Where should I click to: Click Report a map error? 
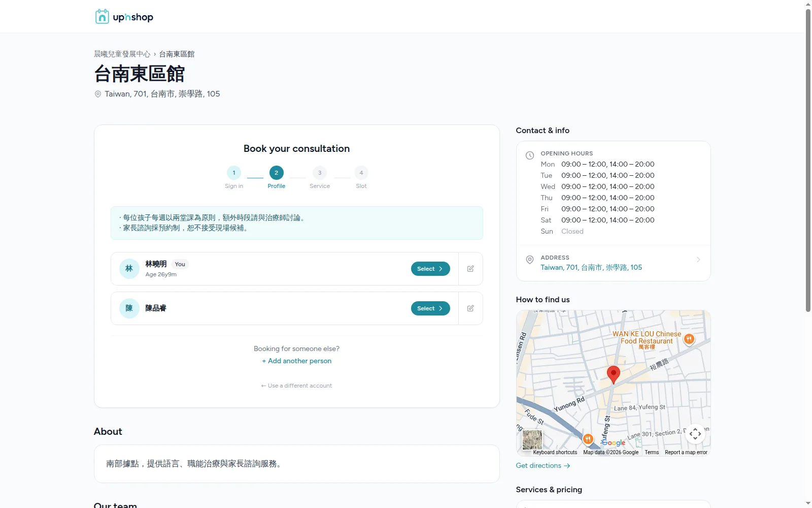click(x=686, y=452)
